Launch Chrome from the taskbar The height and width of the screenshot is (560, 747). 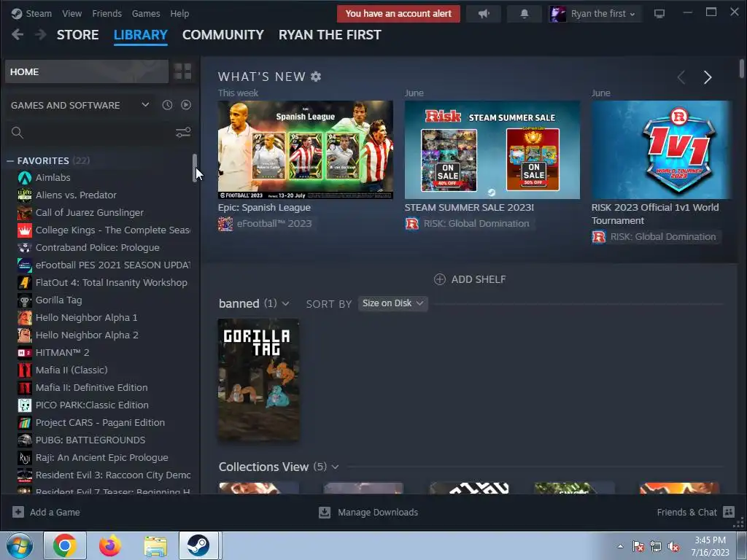(65, 545)
